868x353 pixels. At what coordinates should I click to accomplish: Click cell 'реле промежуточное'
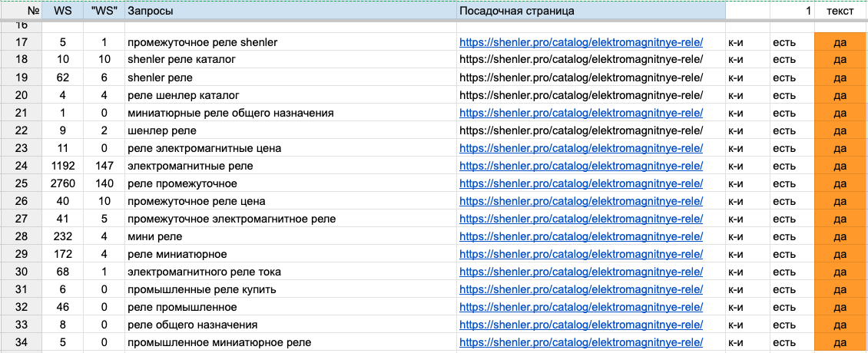coord(290,183)
